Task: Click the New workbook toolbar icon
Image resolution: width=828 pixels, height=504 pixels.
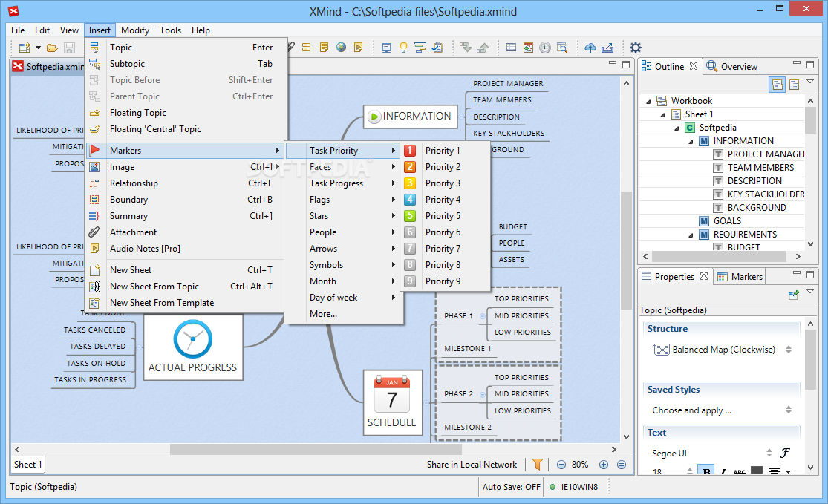Action: pos(25,48)
